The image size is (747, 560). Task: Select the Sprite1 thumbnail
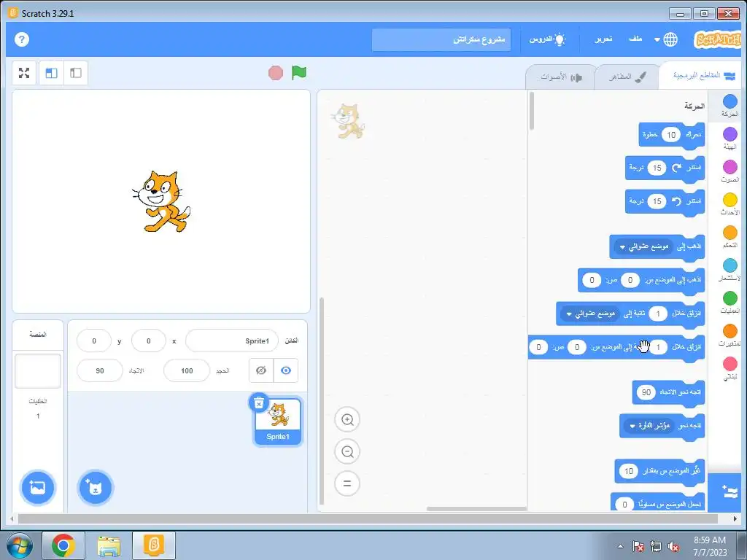tap(278, 421)
